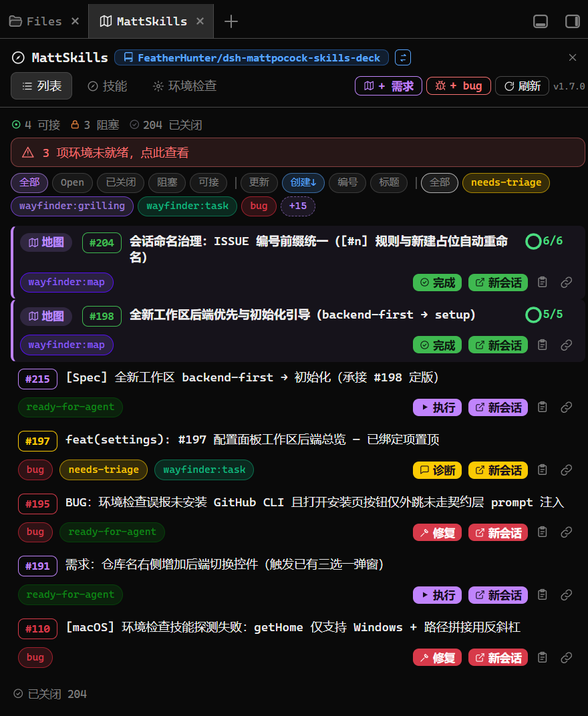
Task: Create a new 需求 requirement
Action: [388, 86]
